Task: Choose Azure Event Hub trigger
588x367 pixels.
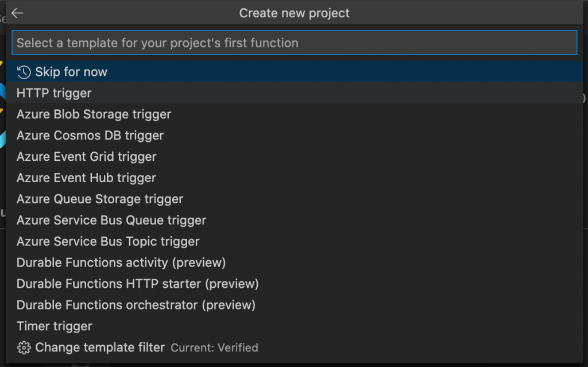Action: click(x=86, y=178)
